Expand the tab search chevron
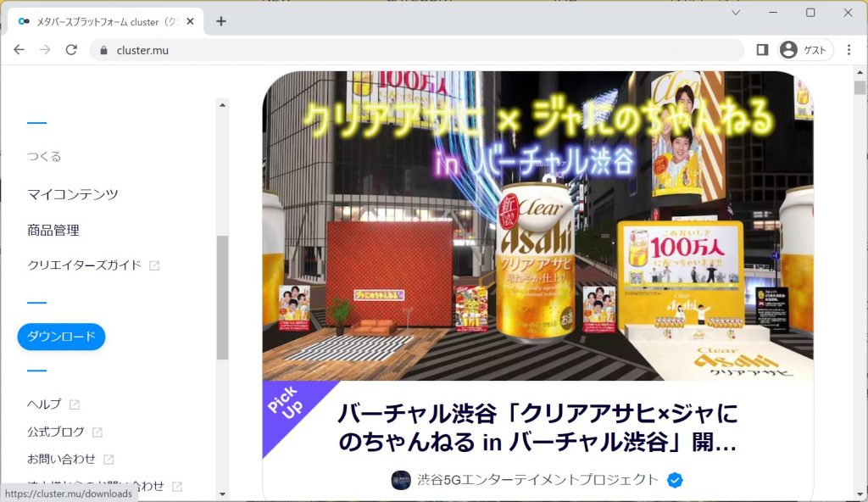The image size is (868, 502). 736,12
